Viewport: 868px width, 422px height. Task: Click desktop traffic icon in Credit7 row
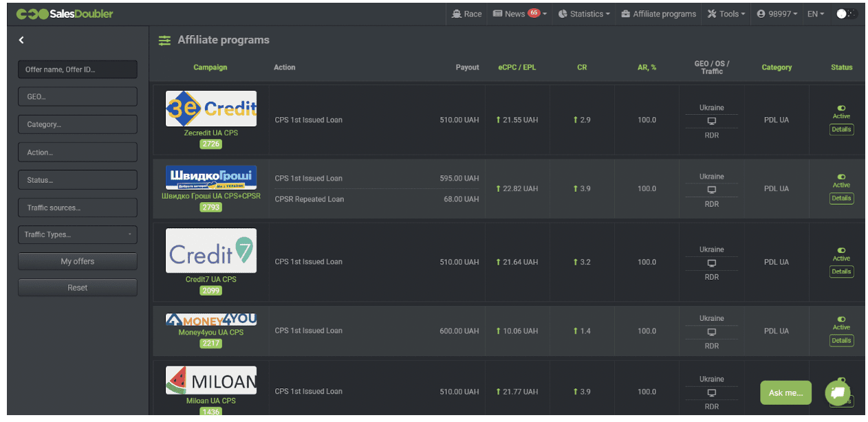pos(712,263)
